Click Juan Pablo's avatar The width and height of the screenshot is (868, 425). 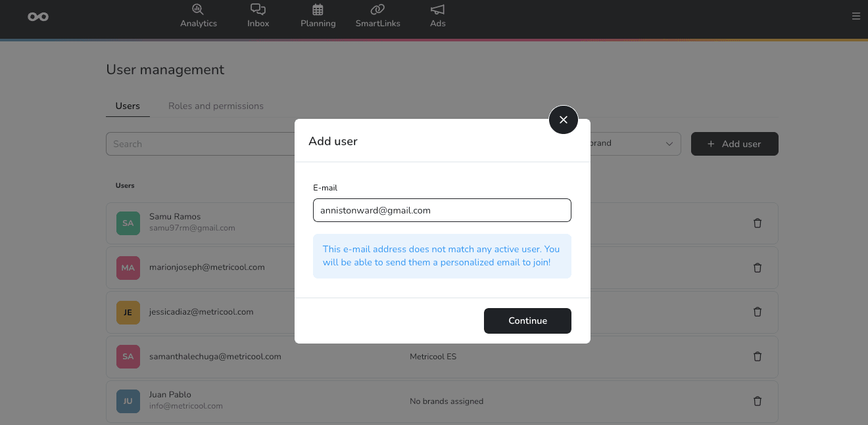click(128, 401)
